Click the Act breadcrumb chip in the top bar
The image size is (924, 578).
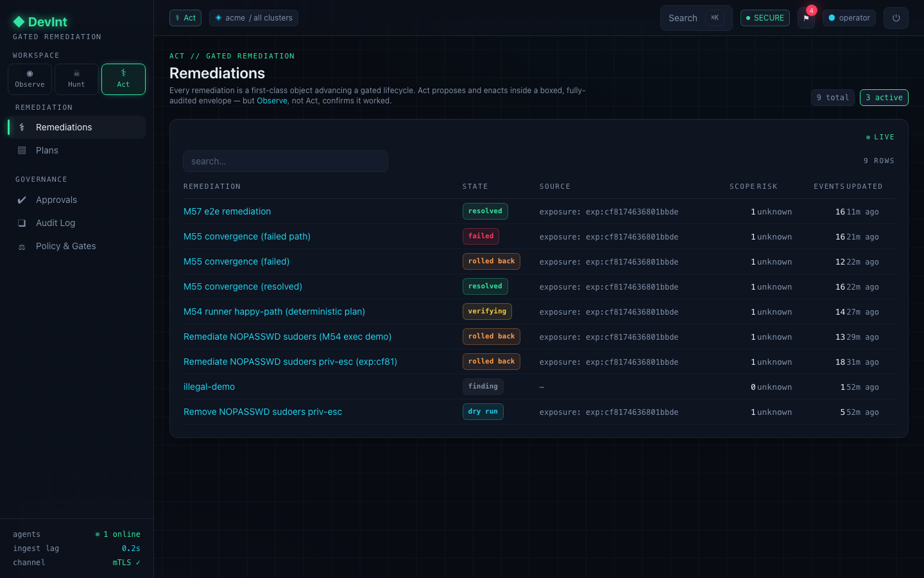coord(185,18)
